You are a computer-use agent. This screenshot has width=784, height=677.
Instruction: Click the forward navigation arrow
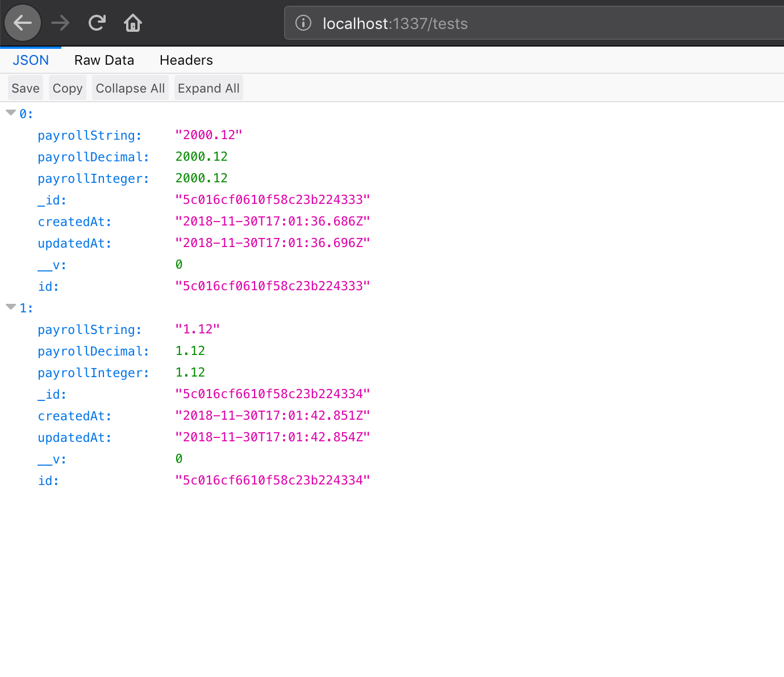pyautogui.click(x=60, y=23)
